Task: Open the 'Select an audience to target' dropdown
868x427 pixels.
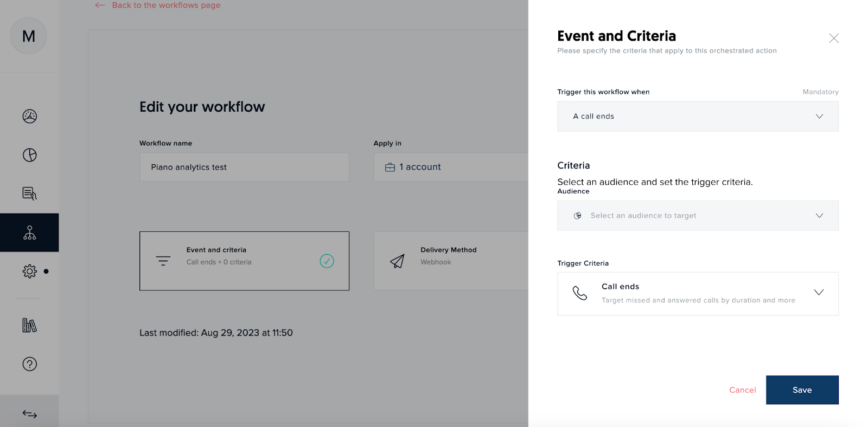Action: (x=697, y=216)
